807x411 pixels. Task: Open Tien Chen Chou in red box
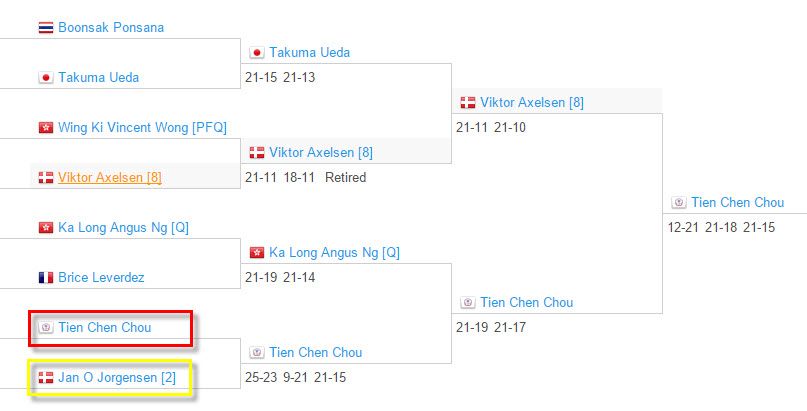pyautogui.click(x=104, y=328)
